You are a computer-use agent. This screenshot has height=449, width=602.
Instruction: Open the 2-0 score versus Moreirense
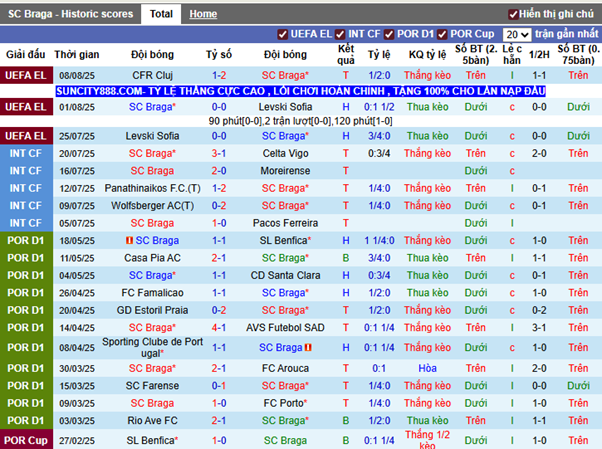(x=219, y=171)
